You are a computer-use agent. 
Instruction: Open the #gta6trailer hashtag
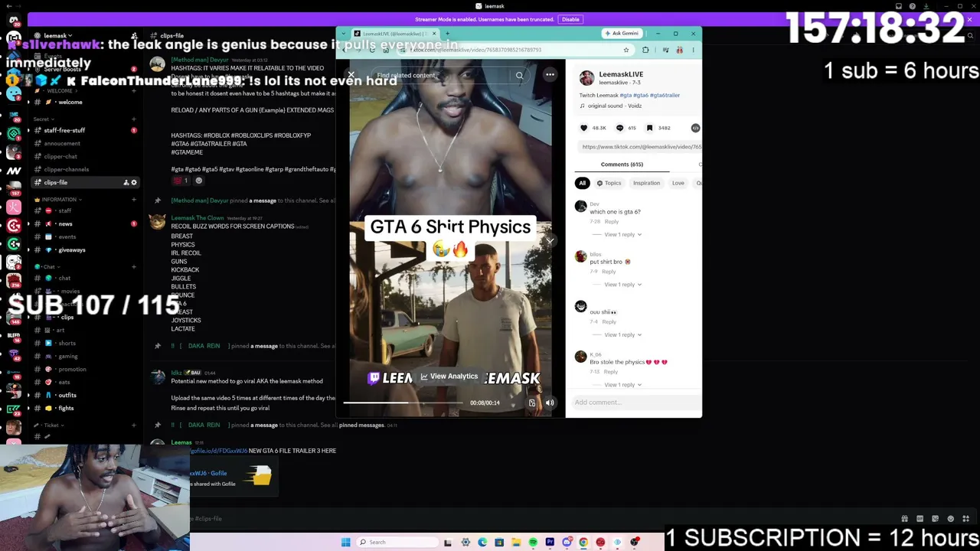665,96
